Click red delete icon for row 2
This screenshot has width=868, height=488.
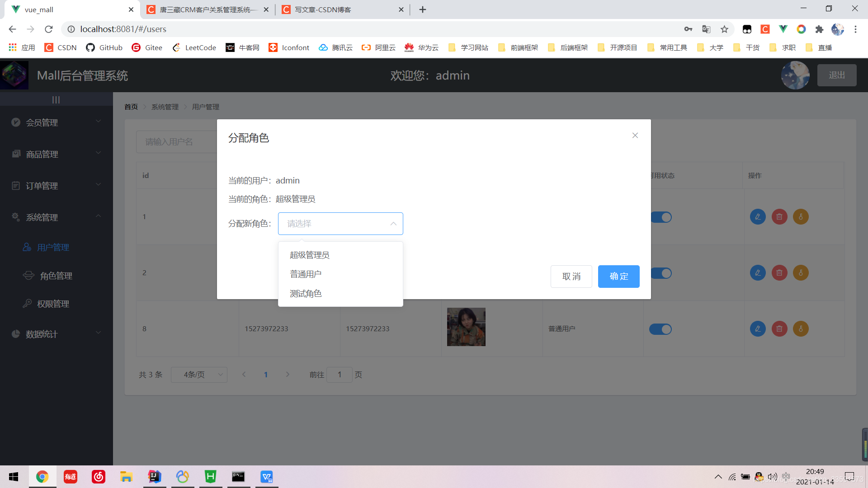click(x=779, y=273)
